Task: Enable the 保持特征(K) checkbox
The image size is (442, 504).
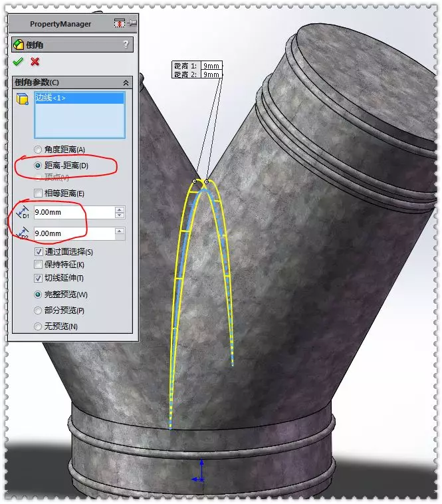Action: coord(39,264)
